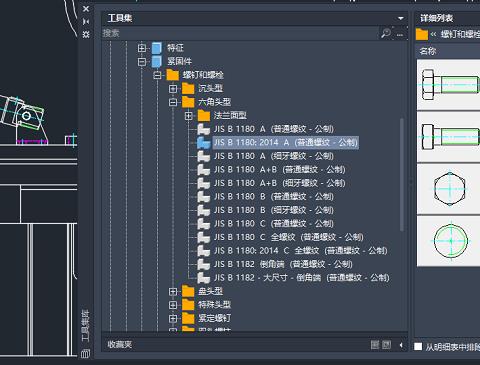Click the 法兰面型 folder icon
The image size is (480, 365).
click(204, 116)
